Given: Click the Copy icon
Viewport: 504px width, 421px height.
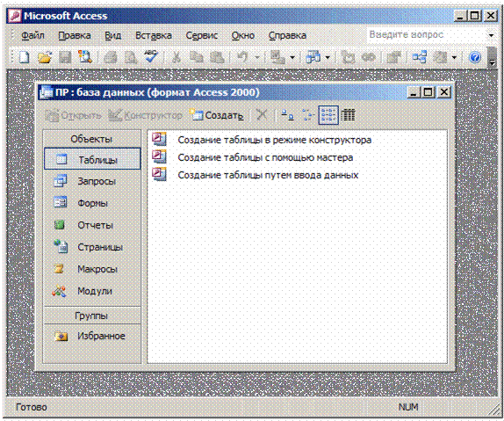Looking at the screenshot, I should click(196, 58).
